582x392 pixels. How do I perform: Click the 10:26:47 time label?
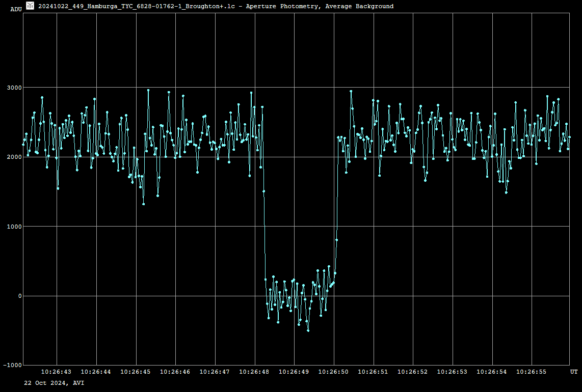pyautogui.click(x=215, y=372)
